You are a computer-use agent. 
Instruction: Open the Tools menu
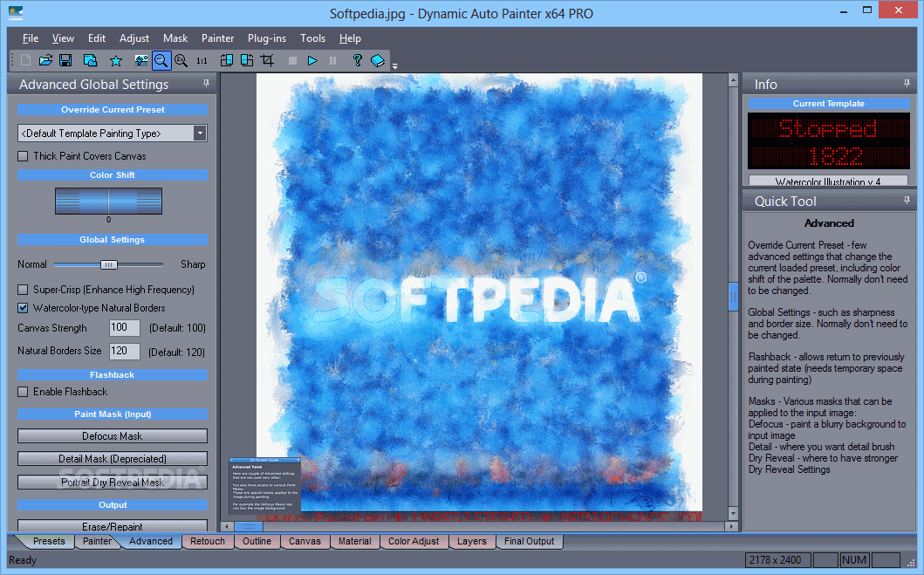(312, 38)
